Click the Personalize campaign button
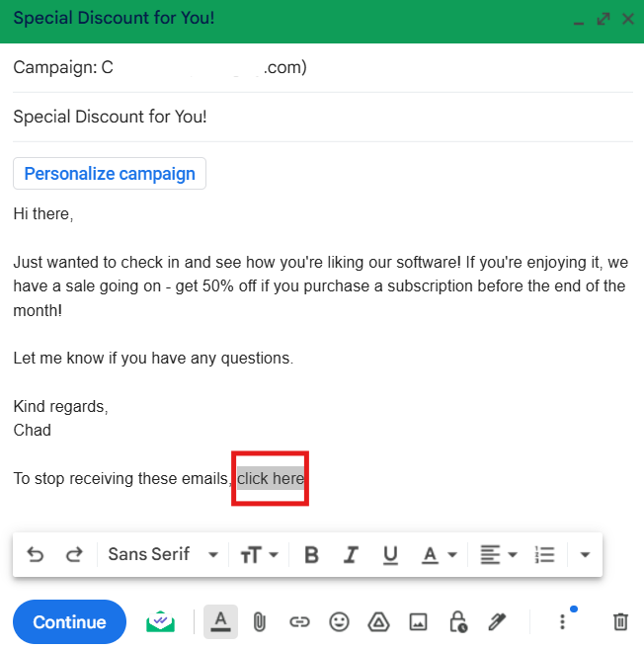 (x=110, y=174)
